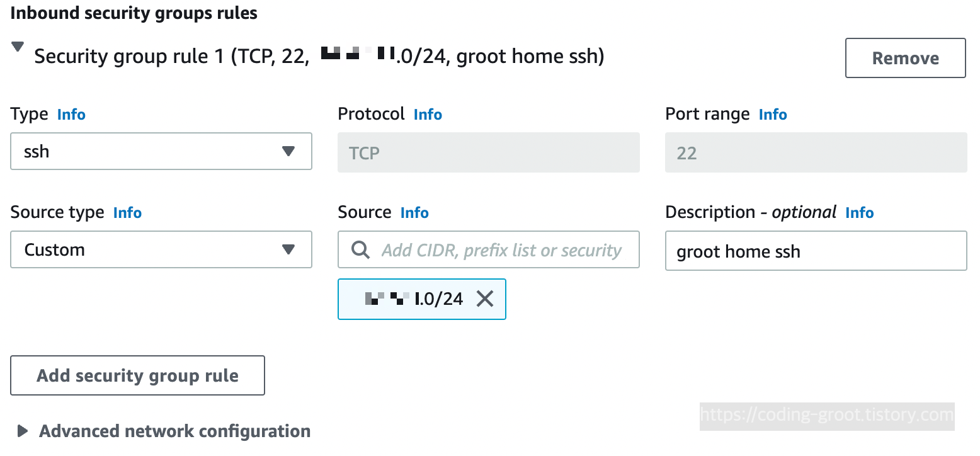Click the Description field with groot home ssh

click(816, 251)
